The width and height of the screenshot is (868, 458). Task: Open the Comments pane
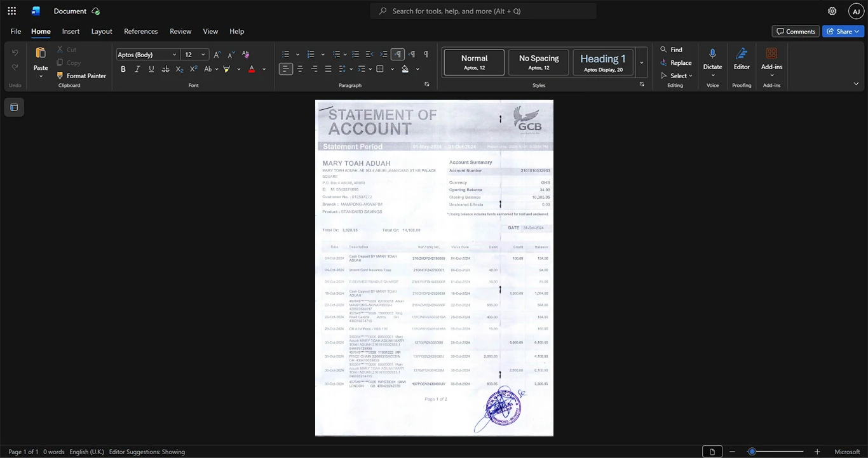pyautogui.click(x=796, y=31)
